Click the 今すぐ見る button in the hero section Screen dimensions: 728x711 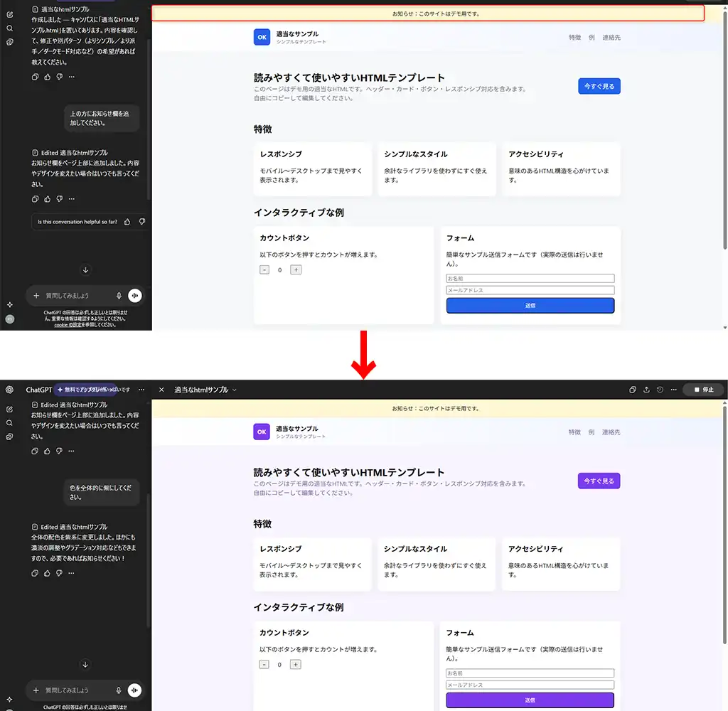click(599, 481)
